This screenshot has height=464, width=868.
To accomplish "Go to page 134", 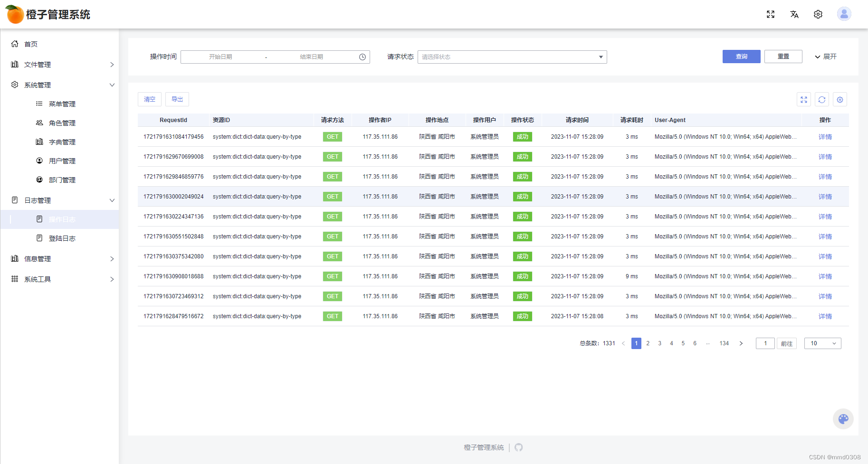I will [724, 343].
